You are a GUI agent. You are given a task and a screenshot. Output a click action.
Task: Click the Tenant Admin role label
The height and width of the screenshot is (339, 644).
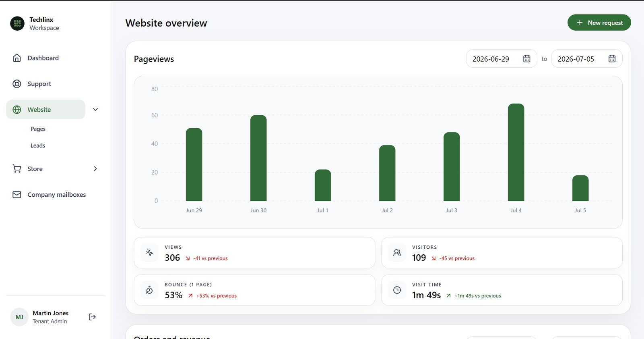pyautogui.click(x=50, y=321)
